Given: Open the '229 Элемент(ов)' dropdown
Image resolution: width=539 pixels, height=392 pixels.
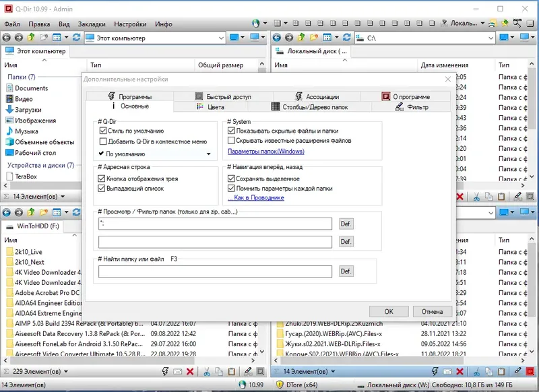Looking at the screenshot, I should click(65, 371).
